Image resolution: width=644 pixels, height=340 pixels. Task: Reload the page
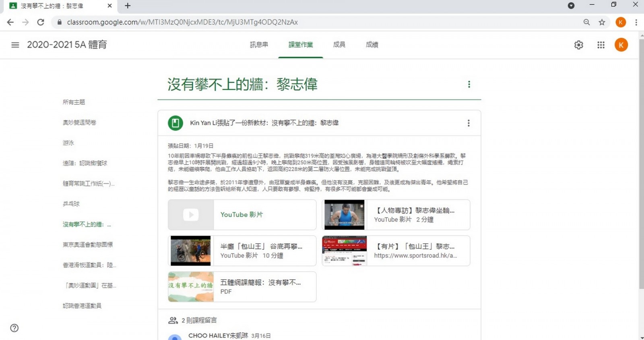point(41,22)
